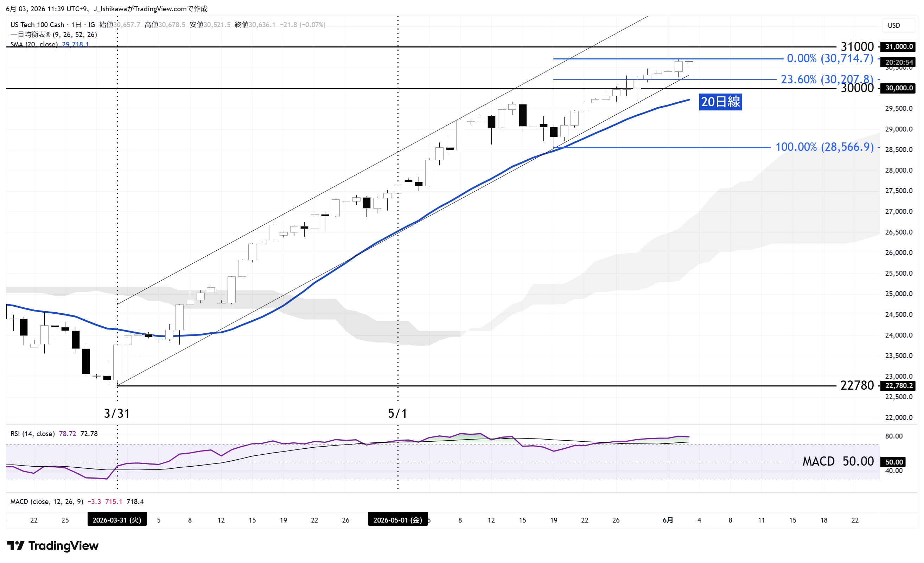The height and width of the screenshot is (563, 924).
Task: Click the 5/1 date annotation
Action: (397, 413)
